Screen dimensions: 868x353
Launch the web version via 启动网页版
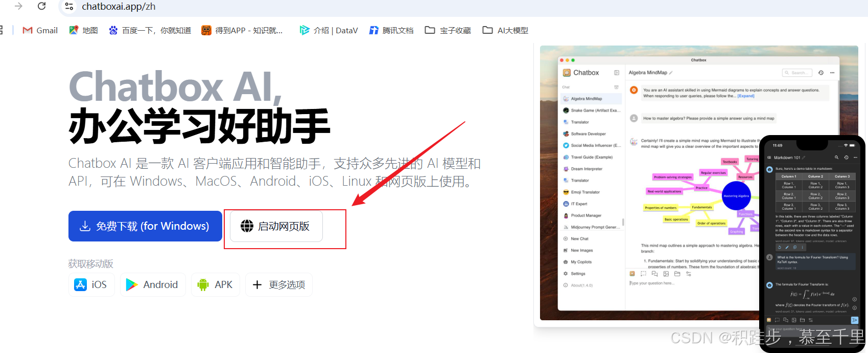point(276,226)
